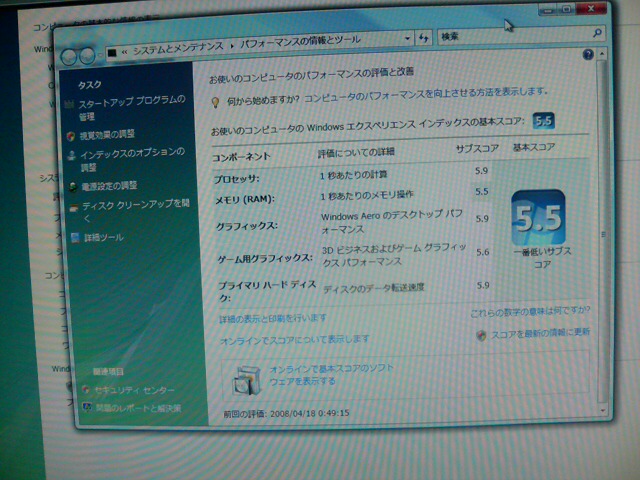Select the メモリ (RAM) component row label
This screenshot has width=640, height=480.
(x=245, y=200)
